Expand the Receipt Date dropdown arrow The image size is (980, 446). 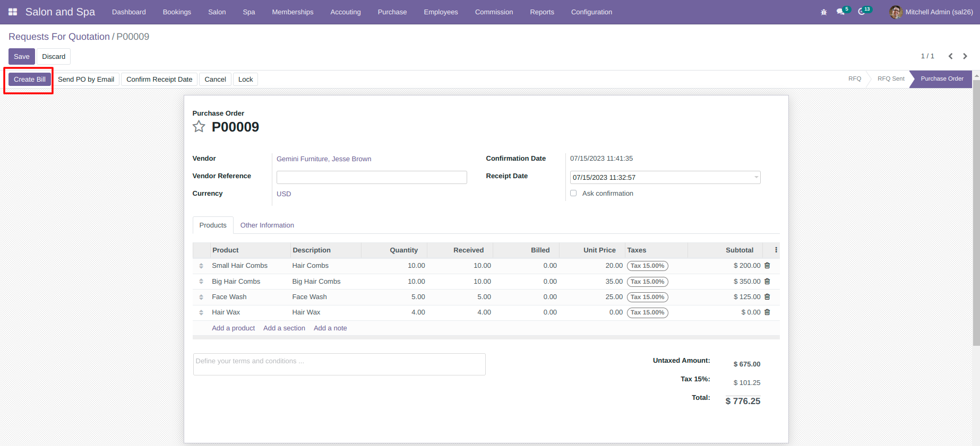click(x=756, y=177)
